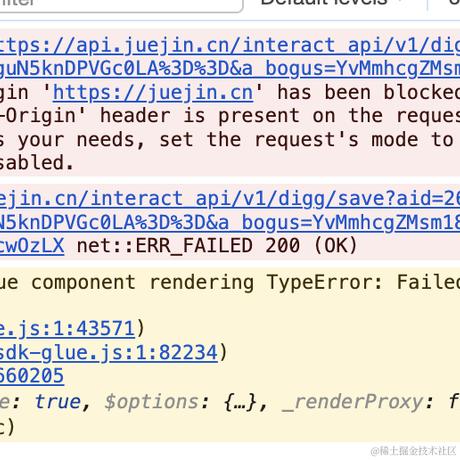Click the _renderProxy property in object preview
Image resolution: width=460 pixels, height=460 pixels.
click(x=352, y=402)
